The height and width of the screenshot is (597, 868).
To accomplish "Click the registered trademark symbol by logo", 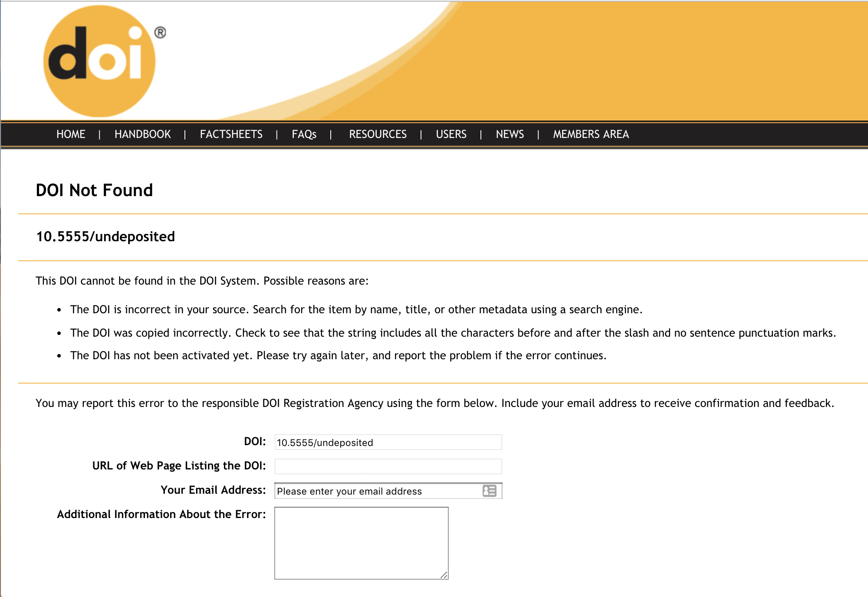I will coord(160,33).
